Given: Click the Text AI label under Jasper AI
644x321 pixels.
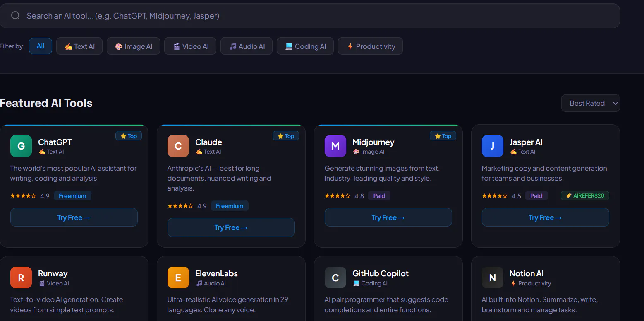Looking at the screenshot, I should tap(523, 152).
